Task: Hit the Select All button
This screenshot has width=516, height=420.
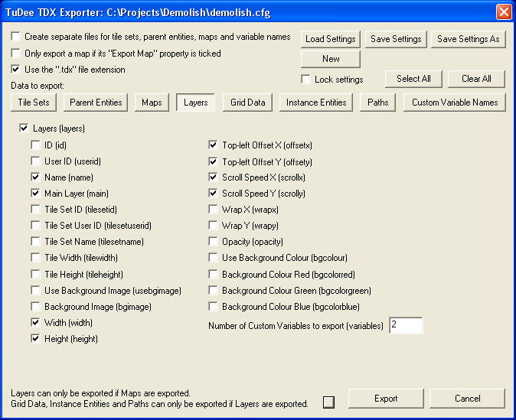Action: [413, 79]
